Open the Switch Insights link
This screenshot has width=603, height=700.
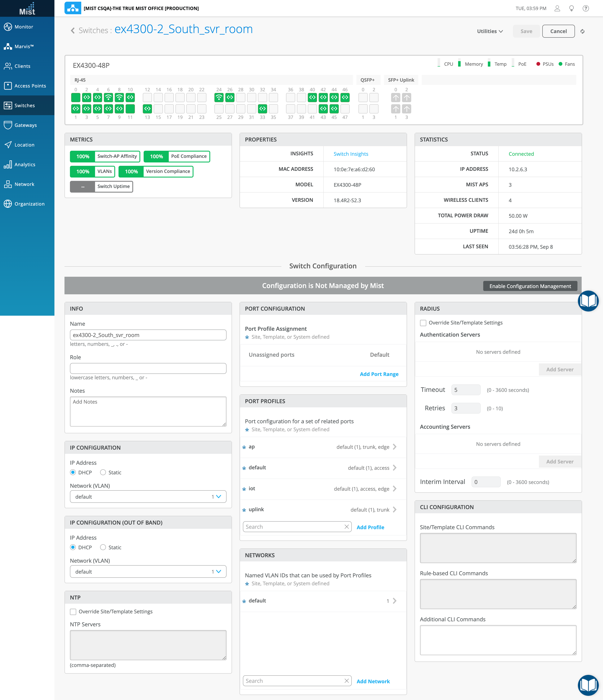coord(350,154)
